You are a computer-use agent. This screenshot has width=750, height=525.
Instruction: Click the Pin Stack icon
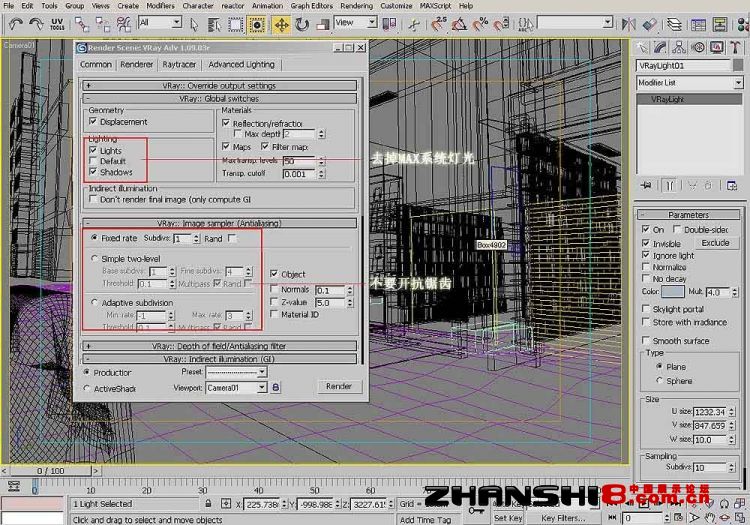646,186
